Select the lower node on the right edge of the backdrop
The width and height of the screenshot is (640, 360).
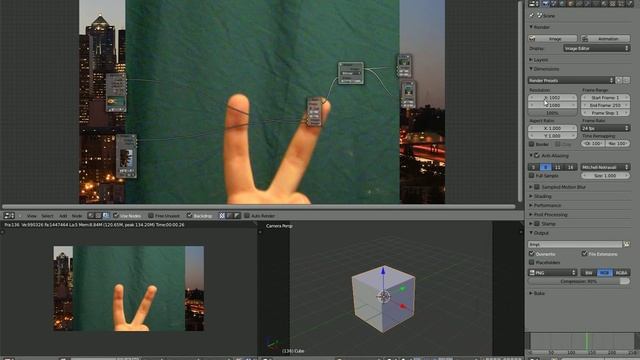click(x=408, y=95)
